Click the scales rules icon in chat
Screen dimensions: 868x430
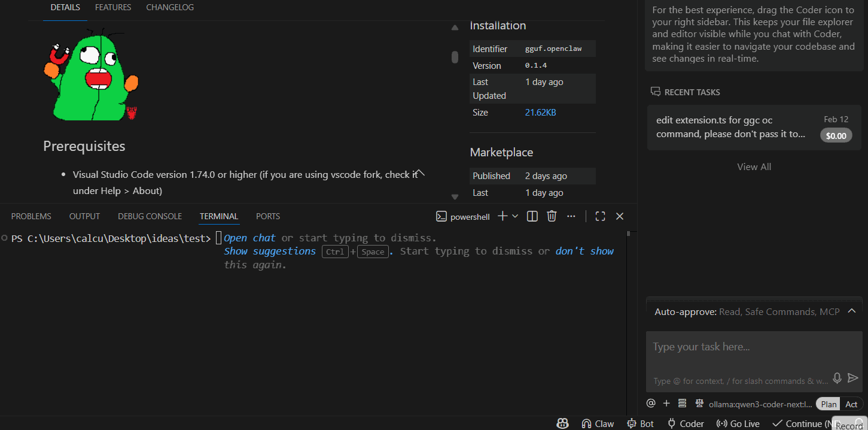click(699, 403)
